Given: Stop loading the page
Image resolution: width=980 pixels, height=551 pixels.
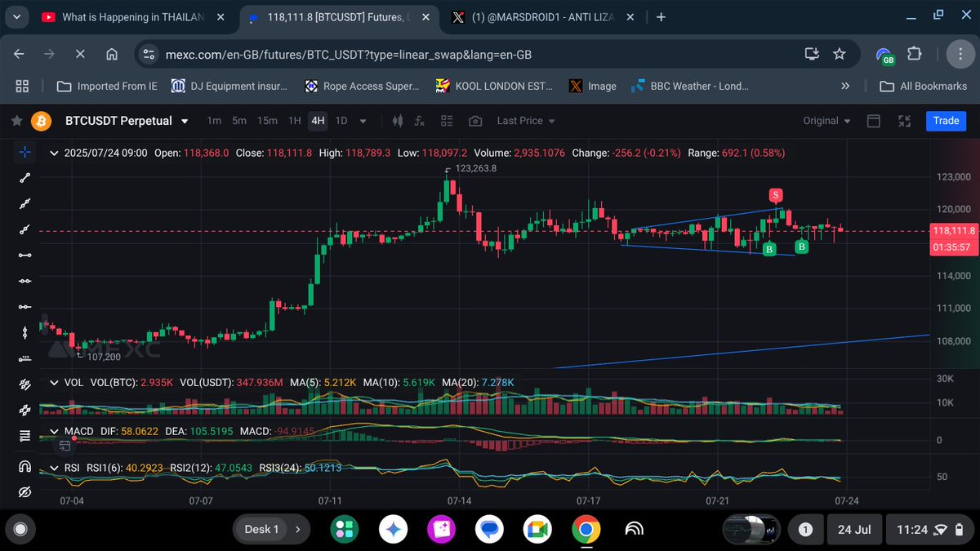Looking at the screenshot, I should point(80,54).
